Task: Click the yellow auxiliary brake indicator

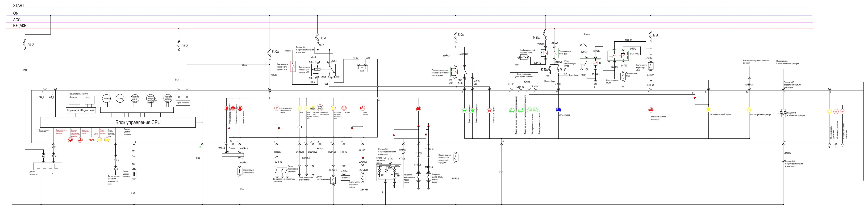Action: click(x=708, y=110)
